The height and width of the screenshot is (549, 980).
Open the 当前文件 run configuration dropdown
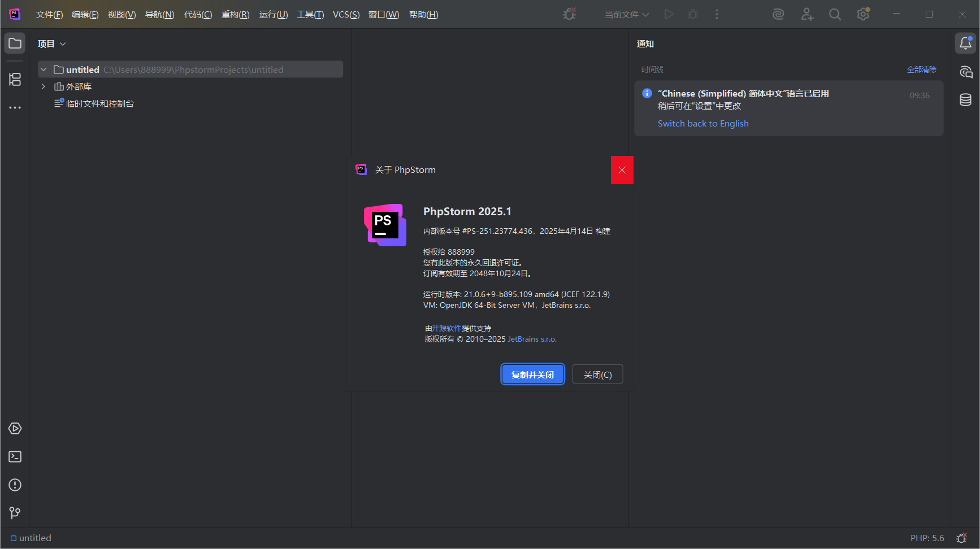click(627, 15)
